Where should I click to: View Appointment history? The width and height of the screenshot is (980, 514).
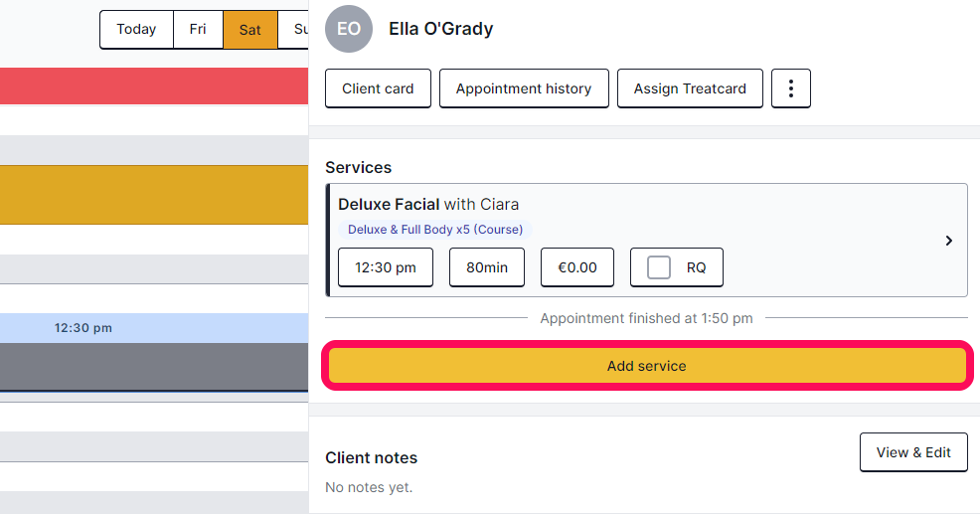point(524,88)
